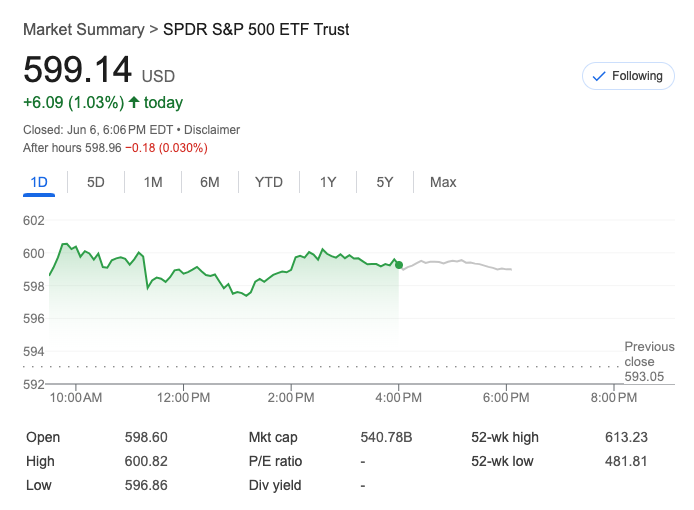This screenshot has height=510, width=694.
Task: Select the 6M time range tab
Action: click(210, 182)
